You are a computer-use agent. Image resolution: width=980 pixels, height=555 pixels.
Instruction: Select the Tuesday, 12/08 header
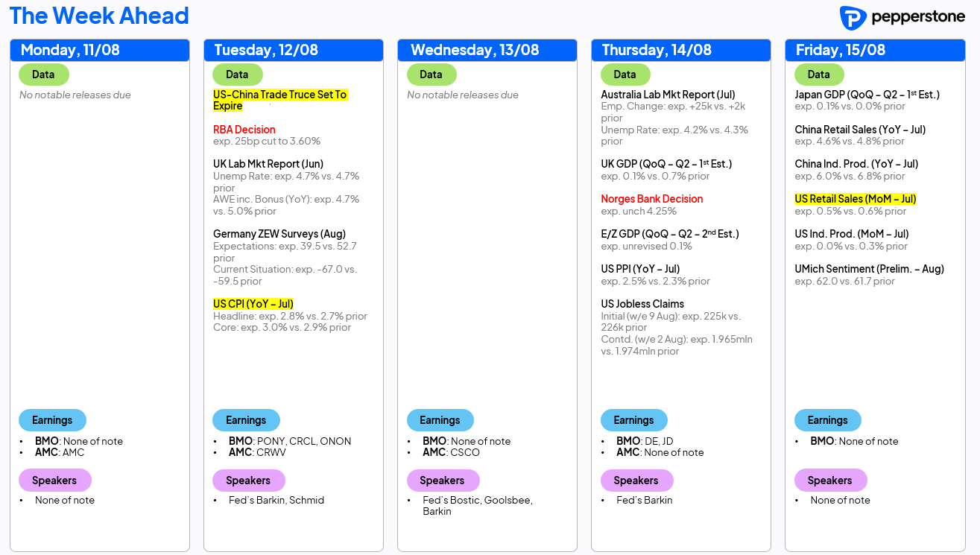(294, 50)
